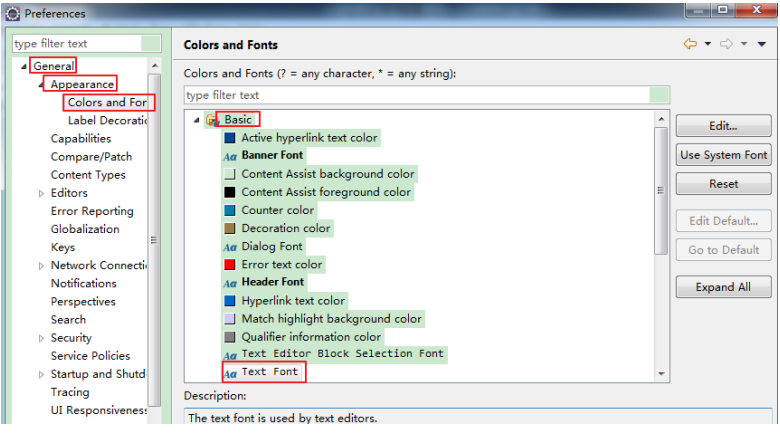Click the Preferences gear icon in title bar

(x=12, y=13)
